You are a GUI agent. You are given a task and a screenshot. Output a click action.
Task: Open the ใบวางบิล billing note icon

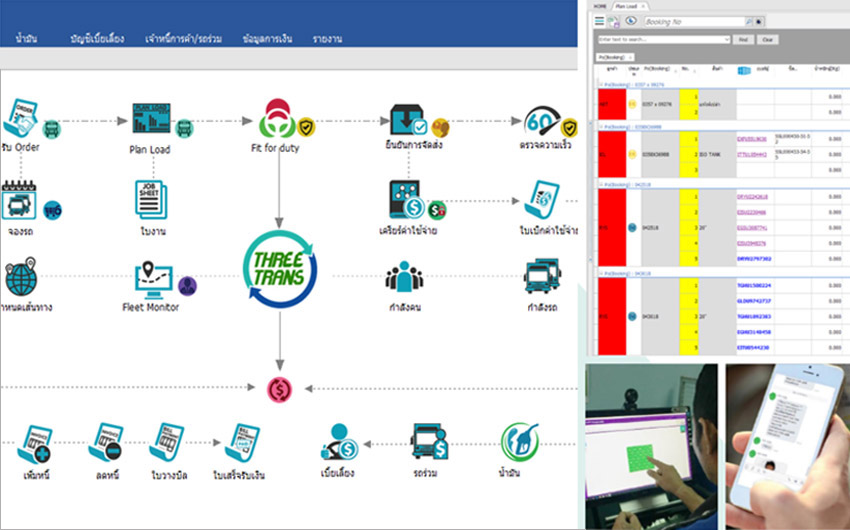coord(167,443)
